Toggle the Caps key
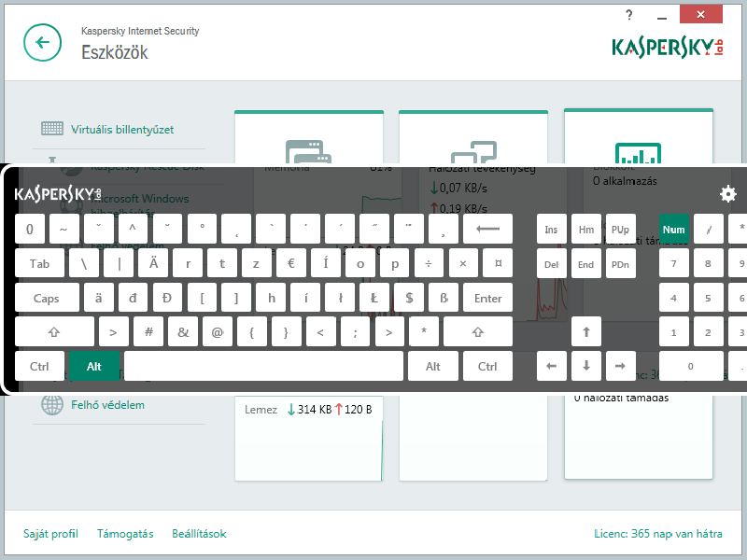The height and width of the screenshot is (560, 747). pos(47,298)
